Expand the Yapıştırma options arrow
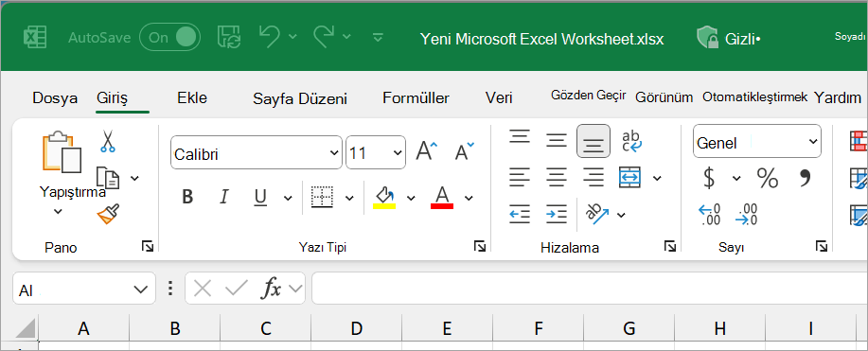 click(x=58, y=212)
